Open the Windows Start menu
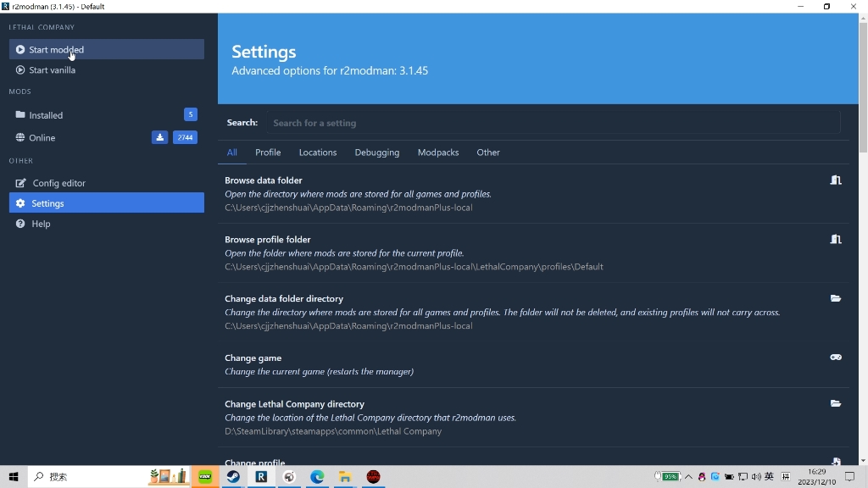The height and width of the screenshot is (488, 868). click(x=14, y=476)
